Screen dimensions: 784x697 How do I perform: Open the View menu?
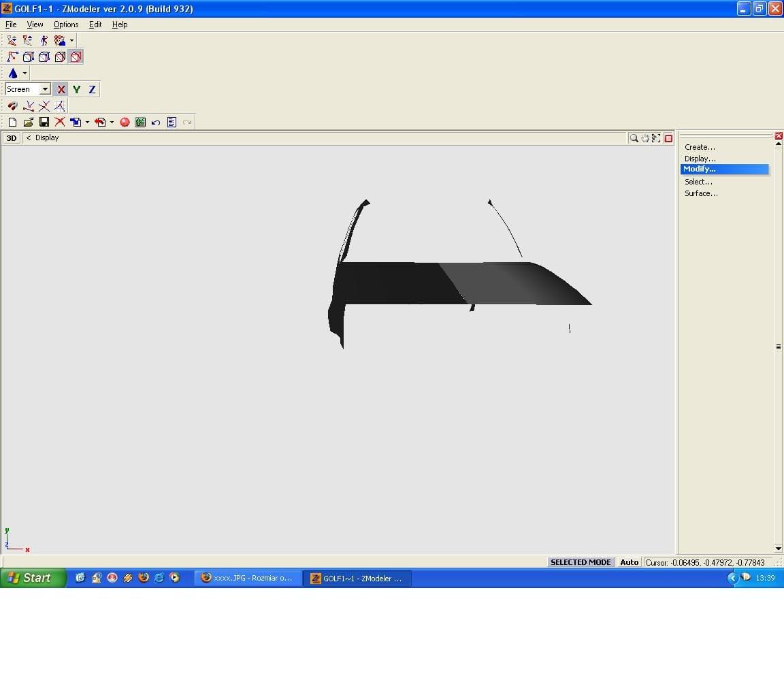(35, 25)
